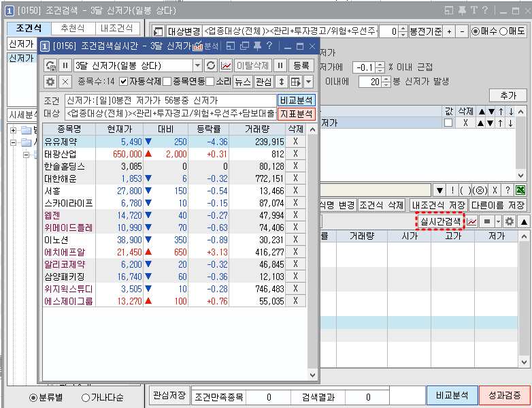Collapse the nested tree node minus box
Image resolution: width=532 pixels, height=408 pixels.
pos(26,155)
